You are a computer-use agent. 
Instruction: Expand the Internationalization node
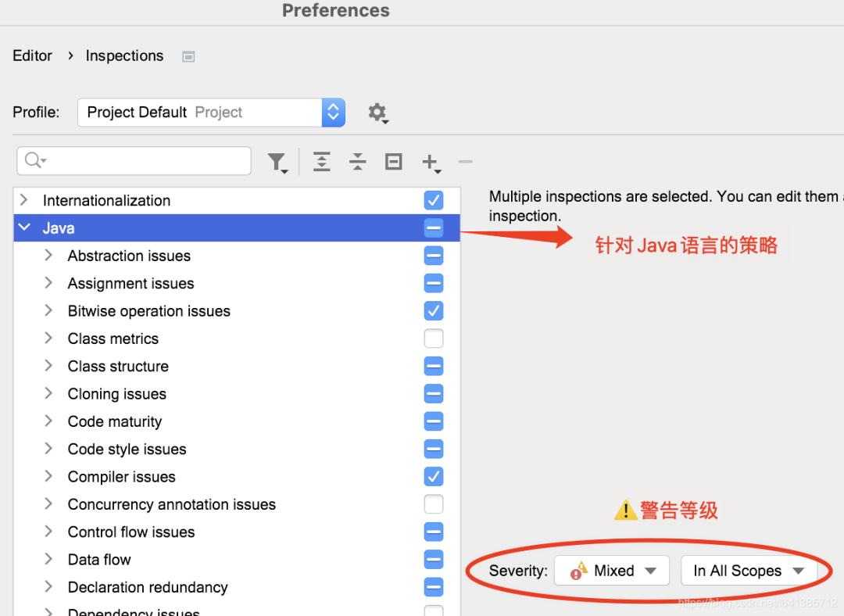[23, 200]
